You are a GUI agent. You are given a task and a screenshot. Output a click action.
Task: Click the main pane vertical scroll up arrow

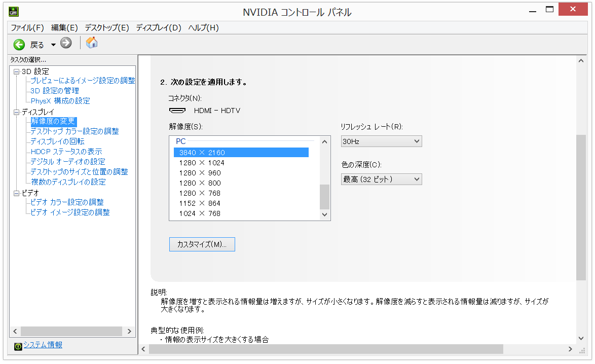[x=581, y=61]
